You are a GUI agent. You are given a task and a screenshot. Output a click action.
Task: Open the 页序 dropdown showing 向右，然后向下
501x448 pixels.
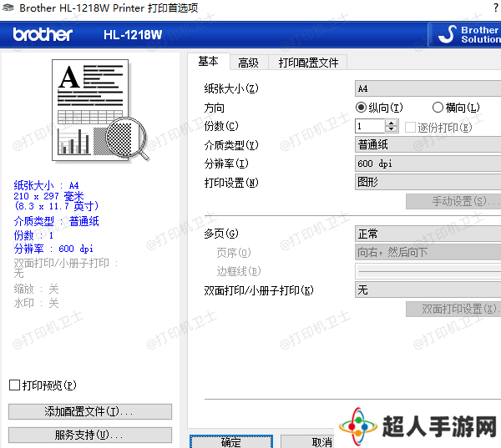pos(428,252)
